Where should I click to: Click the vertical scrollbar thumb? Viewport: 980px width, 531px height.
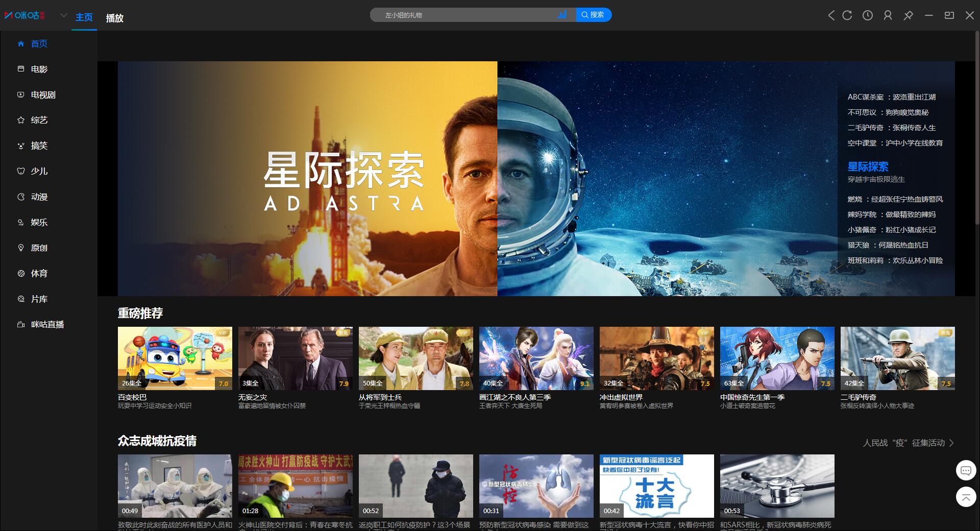click(977, 128)
